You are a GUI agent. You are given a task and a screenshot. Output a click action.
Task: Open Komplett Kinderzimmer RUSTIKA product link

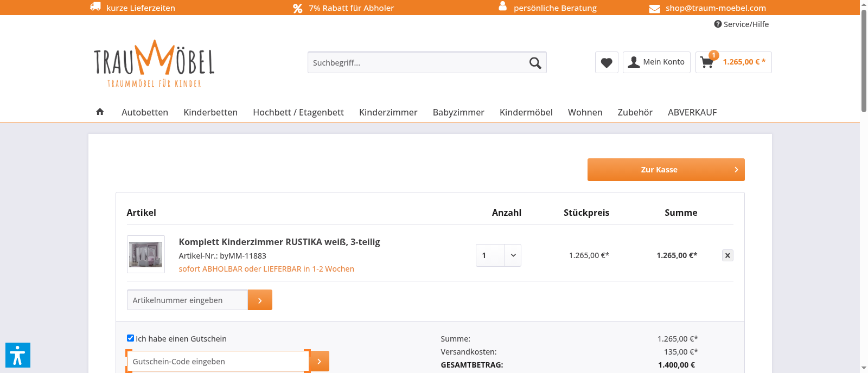coord(279,242)
